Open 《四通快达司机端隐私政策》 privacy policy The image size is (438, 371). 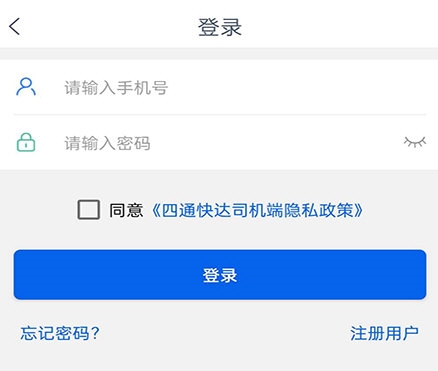tap(257, 210)
